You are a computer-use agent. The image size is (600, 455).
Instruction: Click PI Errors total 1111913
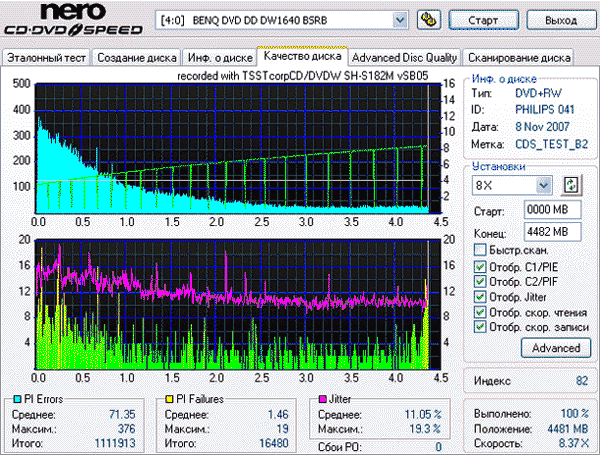tap(115, 443)
